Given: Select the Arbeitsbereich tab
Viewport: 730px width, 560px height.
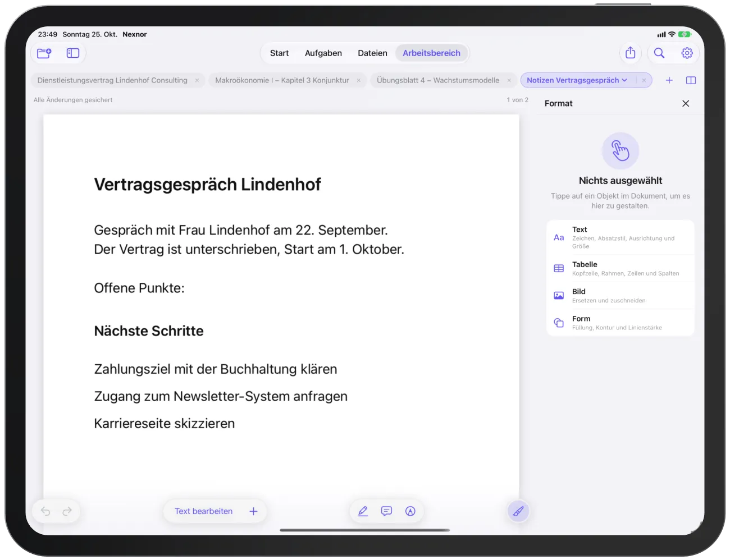Looking at the screenshot, I should pyautogui.click(x=431, y=53).
